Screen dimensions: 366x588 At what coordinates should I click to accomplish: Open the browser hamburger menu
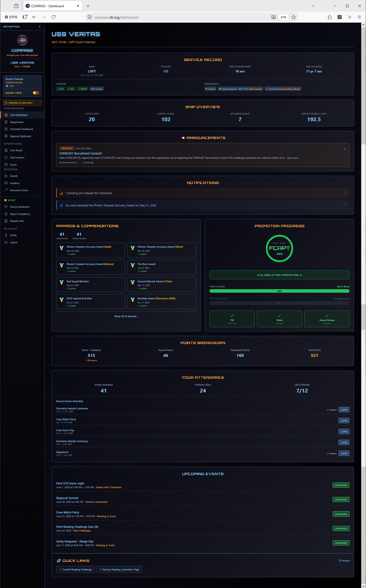(x=359, y=17)
